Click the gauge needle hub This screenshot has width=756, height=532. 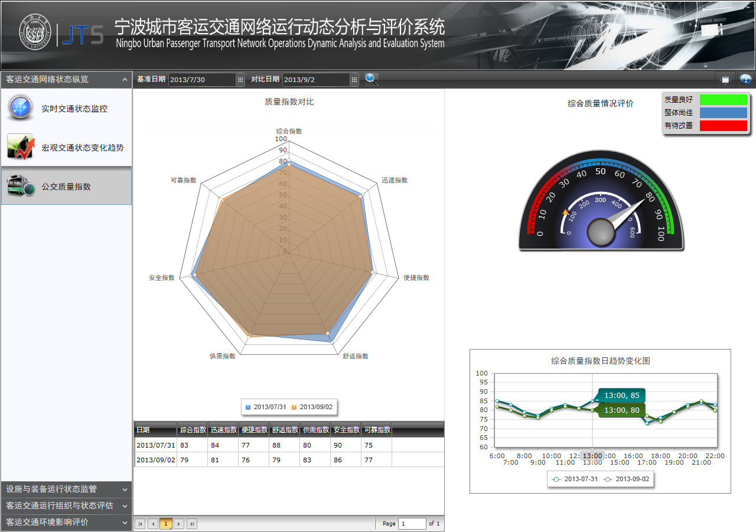coord(602,232)
